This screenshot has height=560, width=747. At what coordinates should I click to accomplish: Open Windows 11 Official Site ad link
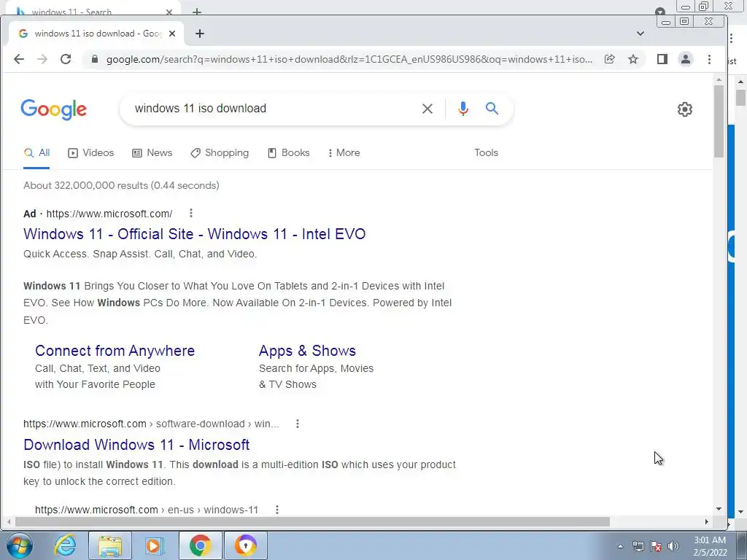(194, 234)
